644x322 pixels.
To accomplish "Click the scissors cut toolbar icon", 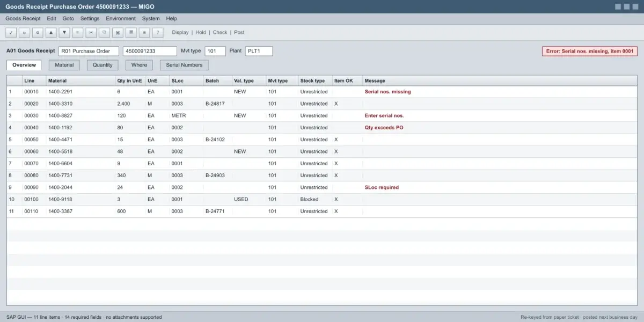I will [91, 32].
